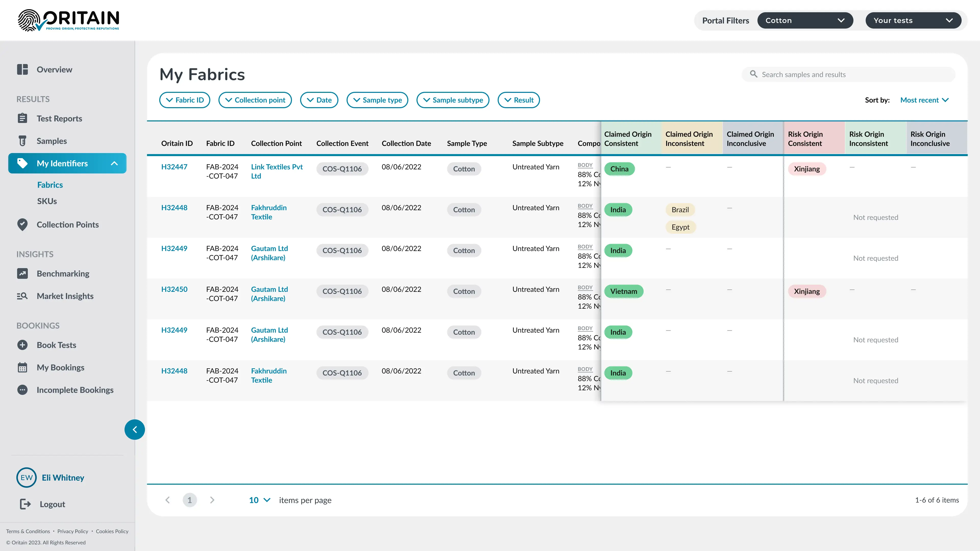Open Oritain ID H32450 link
The width and height of the screenshot is (980, 551).
point(174,289)
